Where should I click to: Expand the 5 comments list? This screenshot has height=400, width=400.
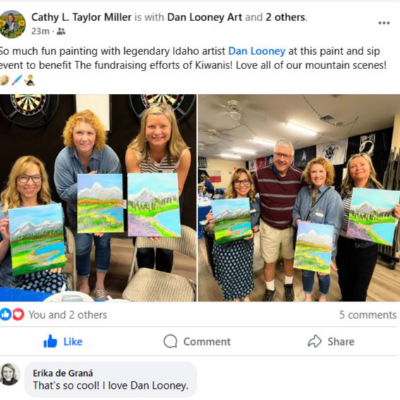click(368, 315)
